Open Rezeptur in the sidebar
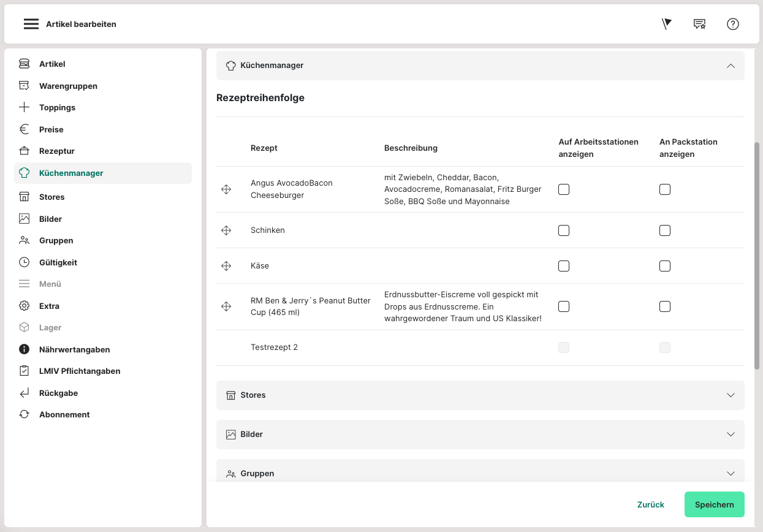This screenshot has width=763, height=532. (56, 151)
